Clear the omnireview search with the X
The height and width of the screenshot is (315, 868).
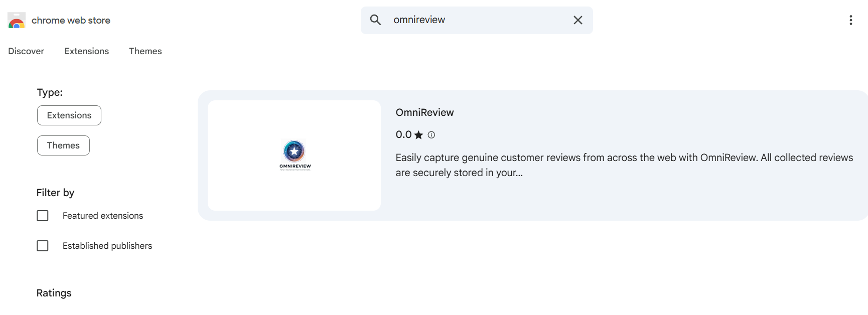coord(577,20)
